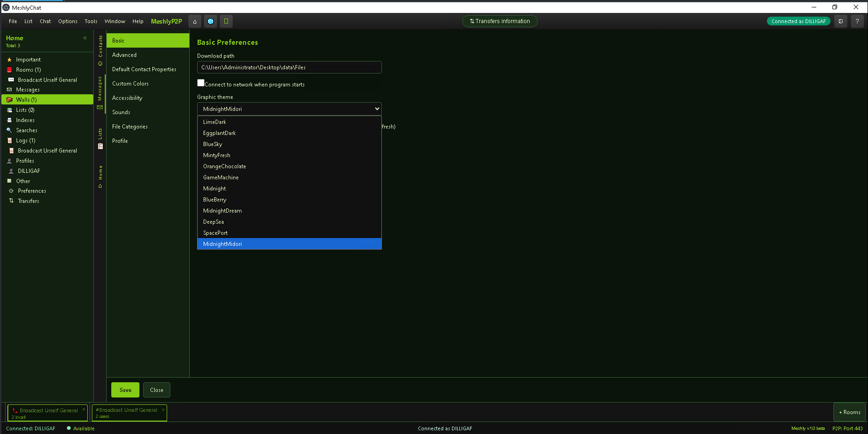Image resolution: width=868 pixels, height=434 pixels.
Task: Open the File menu
Action: [13, 21]
